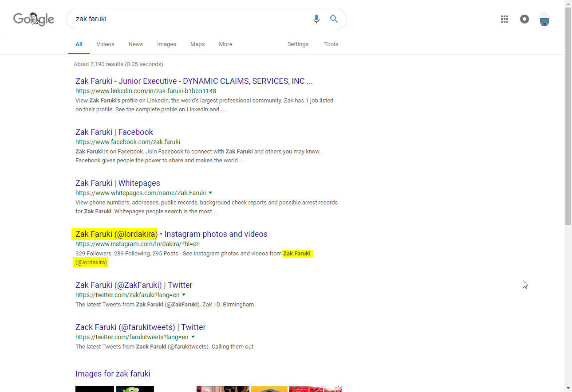The width and height of the screenshot is (572, 392).
Task: Click the scrollbar up arrow
Action: point(568,3)
